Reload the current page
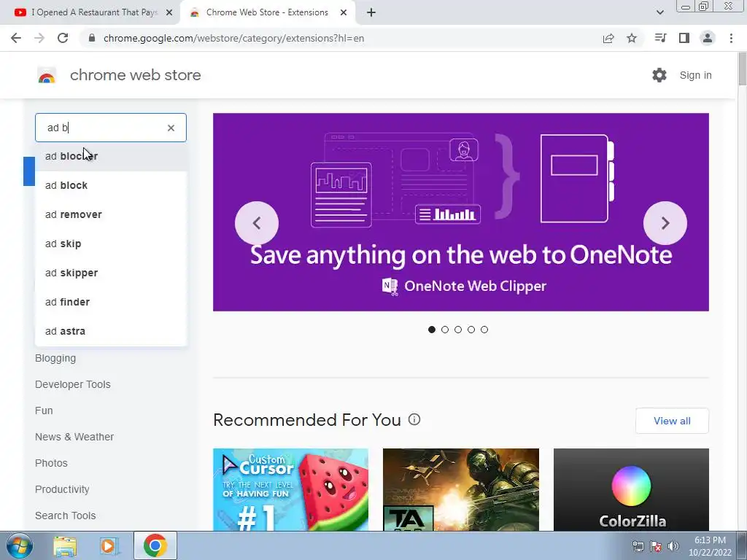Image resolution: width=747 pixels, height=560 pixels. [x=63, y=38]
